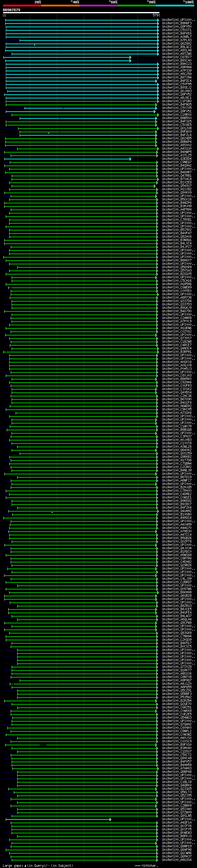Image resolution: width=197 pixels, height=868 pixels.
Task: Select hit label UniRef100_B4NL39
Action: [176, 470]
